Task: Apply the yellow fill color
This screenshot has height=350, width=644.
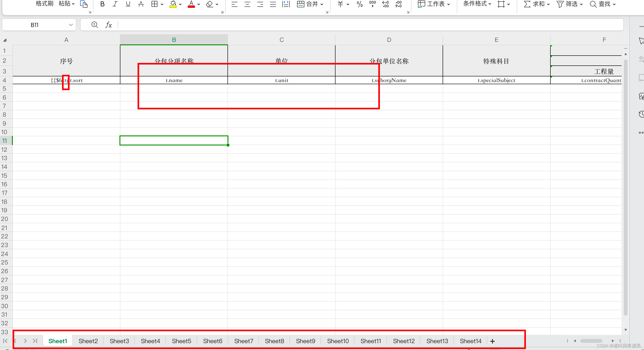Action: [173, 4]
